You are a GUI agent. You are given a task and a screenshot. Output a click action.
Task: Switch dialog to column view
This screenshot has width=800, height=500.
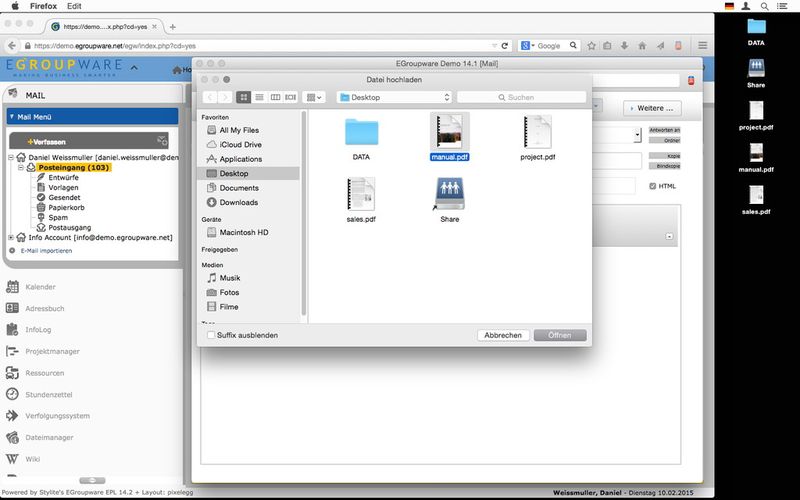[x=275, y=97]
